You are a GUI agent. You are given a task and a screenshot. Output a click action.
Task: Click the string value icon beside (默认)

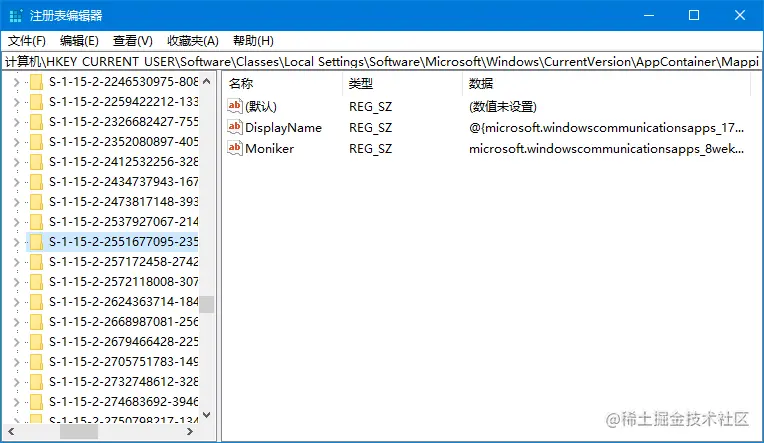click(x=235, y=106)
